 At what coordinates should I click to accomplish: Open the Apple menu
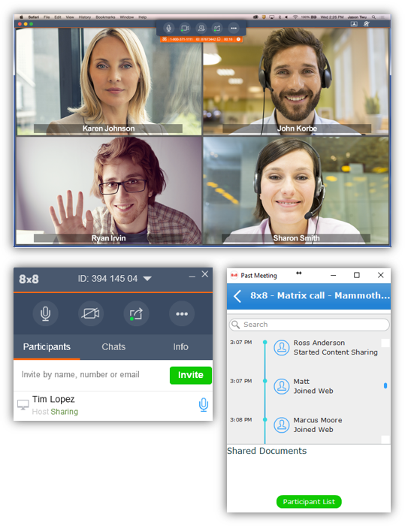21,17
